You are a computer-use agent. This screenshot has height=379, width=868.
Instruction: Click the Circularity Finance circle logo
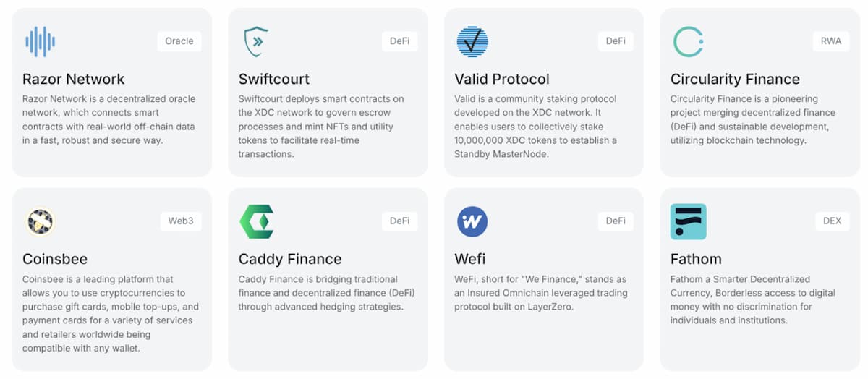point(688,41)
